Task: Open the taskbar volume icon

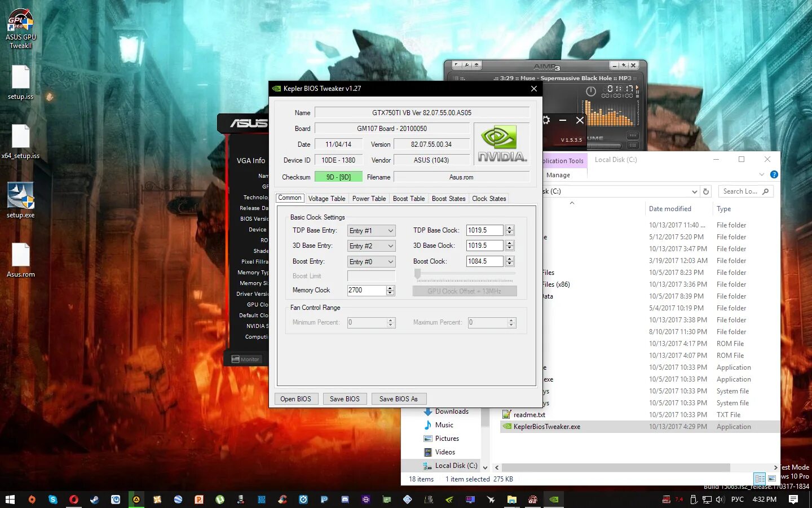Action: point(720,500)
